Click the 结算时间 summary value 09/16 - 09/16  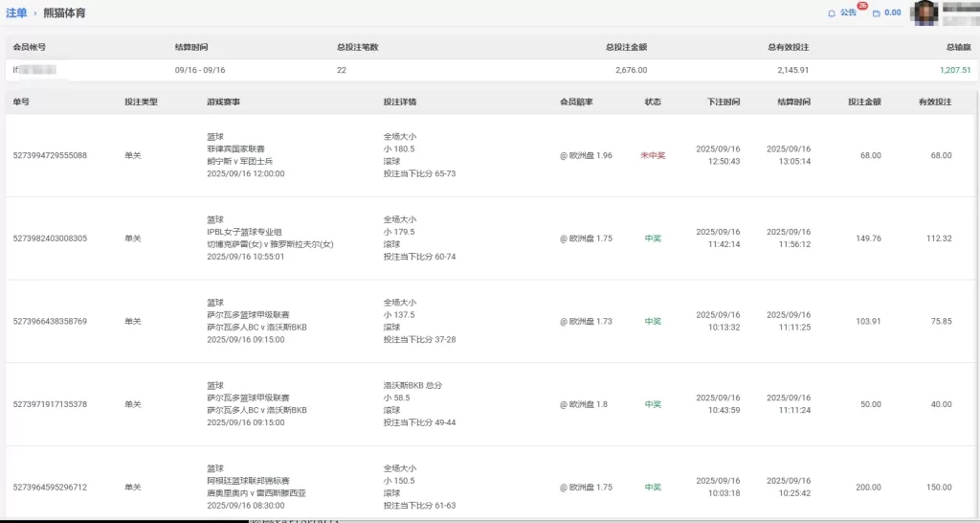200,70
